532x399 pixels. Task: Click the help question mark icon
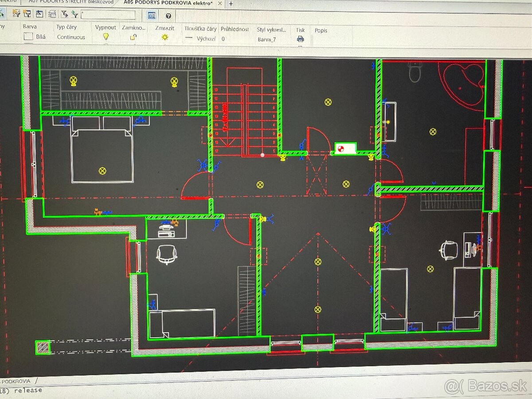[168, 16]
